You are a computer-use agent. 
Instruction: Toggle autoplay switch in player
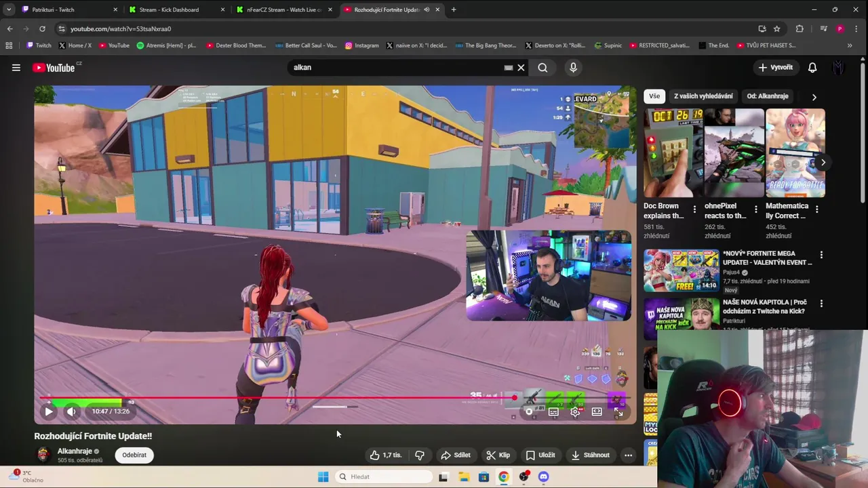(x=530, y=411)
